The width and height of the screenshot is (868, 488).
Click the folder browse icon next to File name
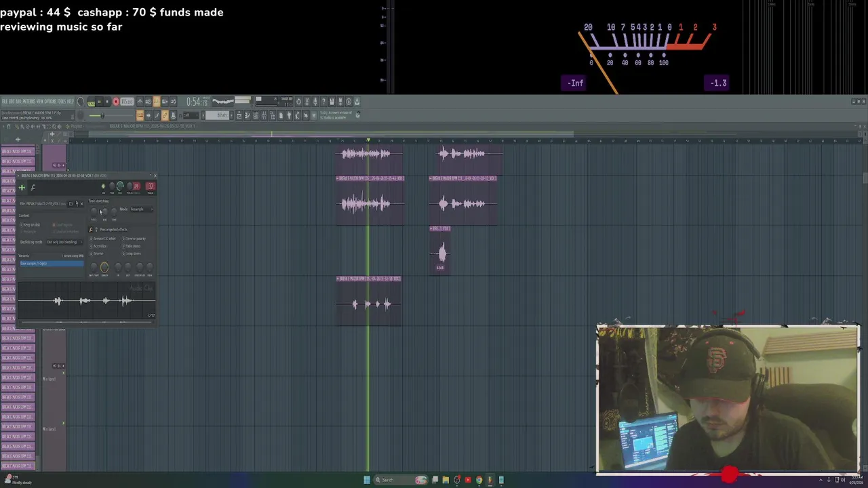tap(71, 203)
